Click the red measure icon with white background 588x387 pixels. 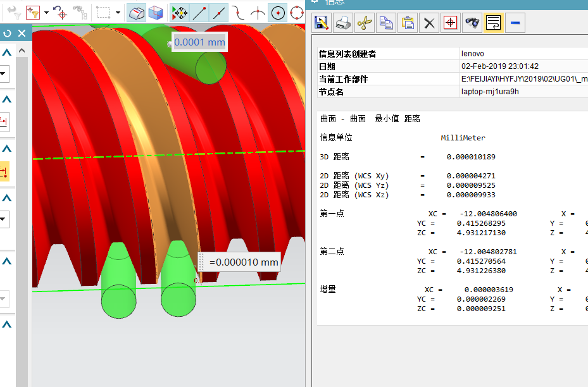[4, 122]
